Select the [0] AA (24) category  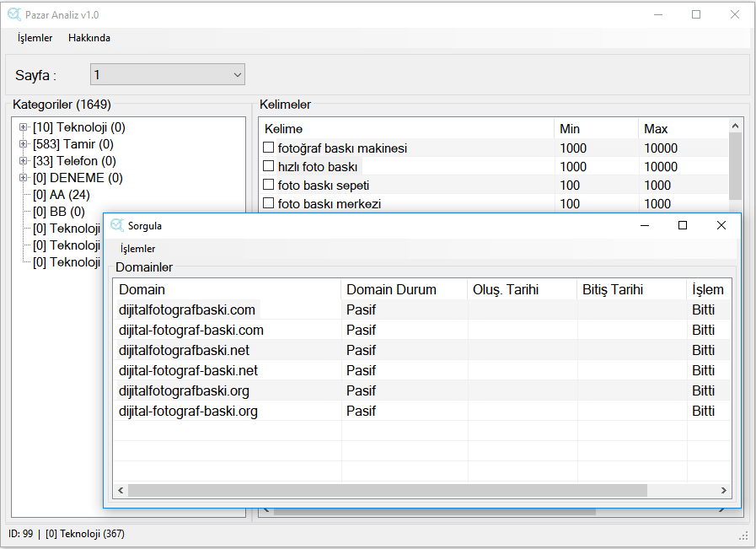[62, 195]
